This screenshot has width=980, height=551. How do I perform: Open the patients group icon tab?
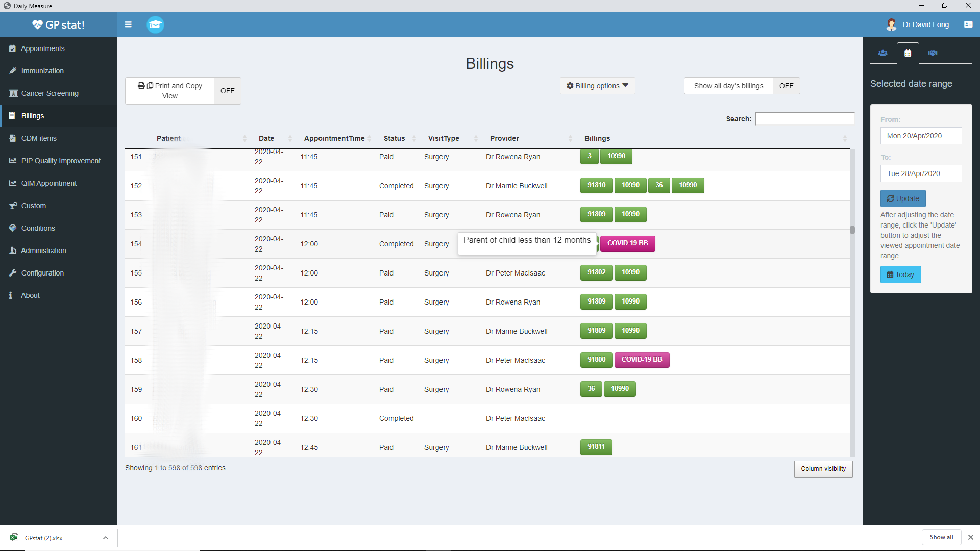[x=883, y=53]
